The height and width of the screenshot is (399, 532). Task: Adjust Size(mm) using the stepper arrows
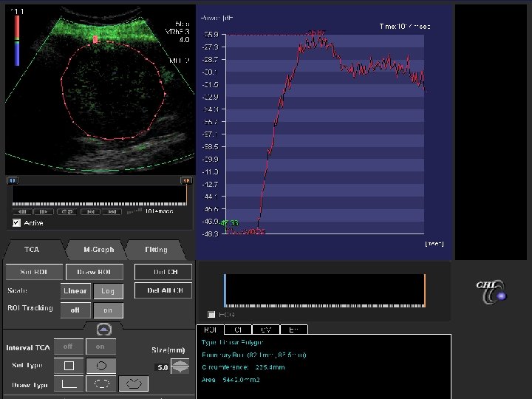click(x=180, y=366)
